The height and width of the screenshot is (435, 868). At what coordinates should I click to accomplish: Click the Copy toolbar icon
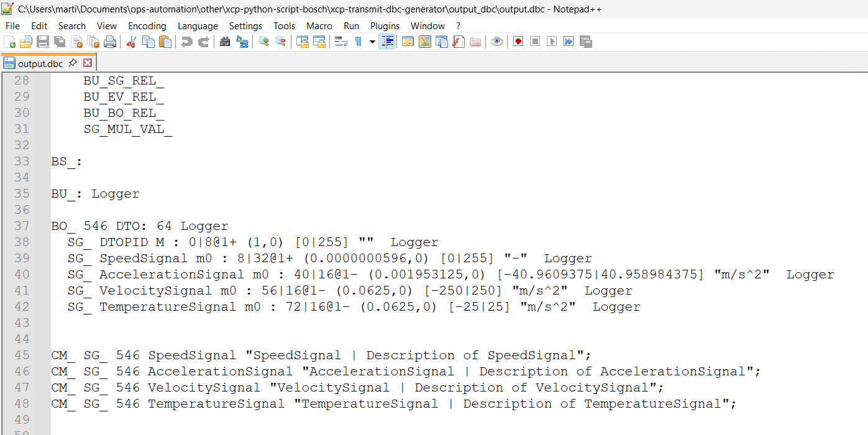coord(148,42)
